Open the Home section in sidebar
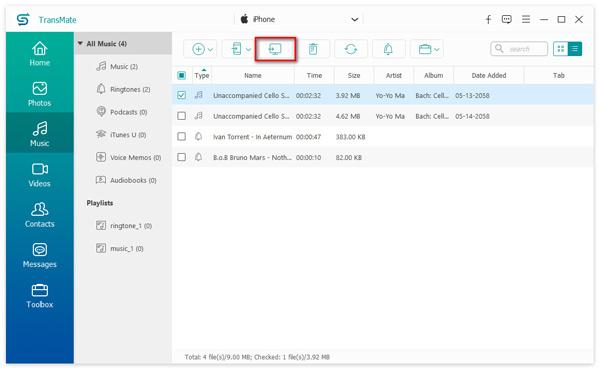This screenshot has height=370, width=600. pyautogui.click(x=39, y=54)
